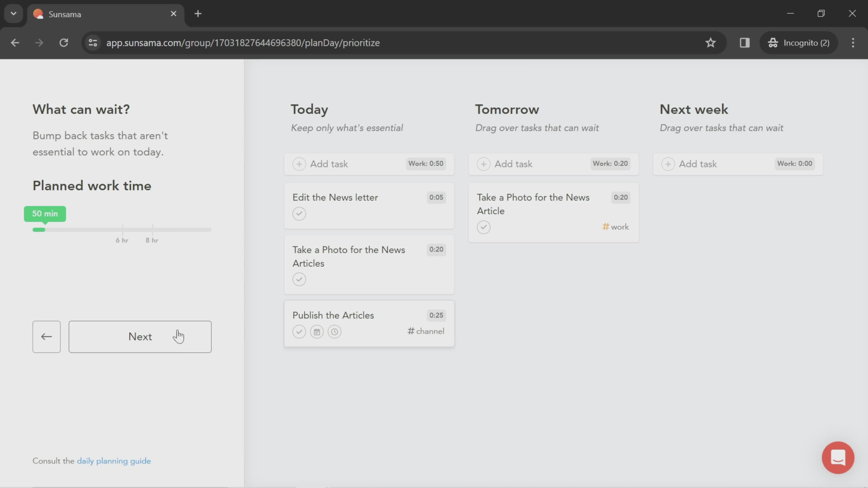Select the Tomorrow column header
The width and height of the screenshot is (868, 488).
pyautogui.click(x=507, y=110)
